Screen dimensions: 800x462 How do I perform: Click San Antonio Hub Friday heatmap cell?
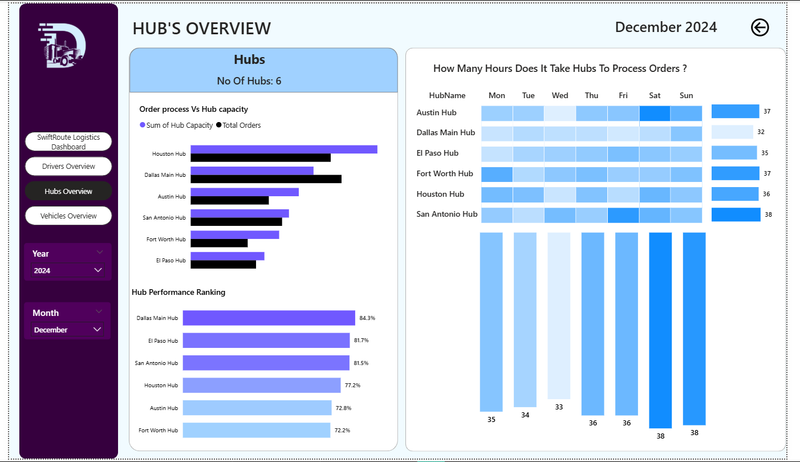click(623, 215)
